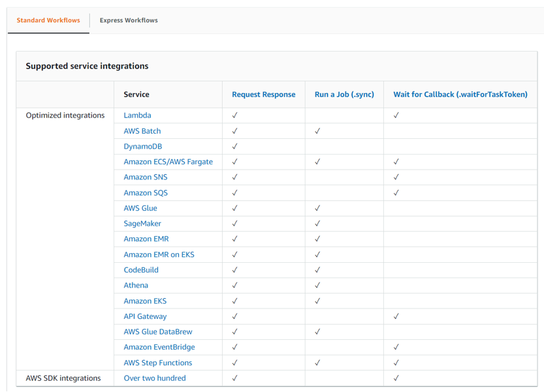Open the Over two hundred SDK integrations link
Viewport: 544px width, 392px height.
154,378
